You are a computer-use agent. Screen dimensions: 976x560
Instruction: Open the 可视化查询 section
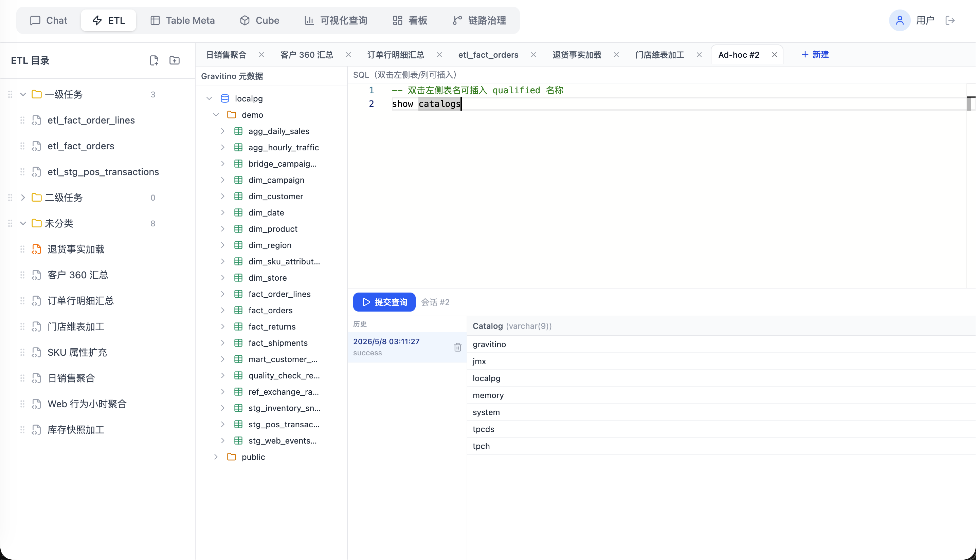pyautogui.click(x=336, y=20)
